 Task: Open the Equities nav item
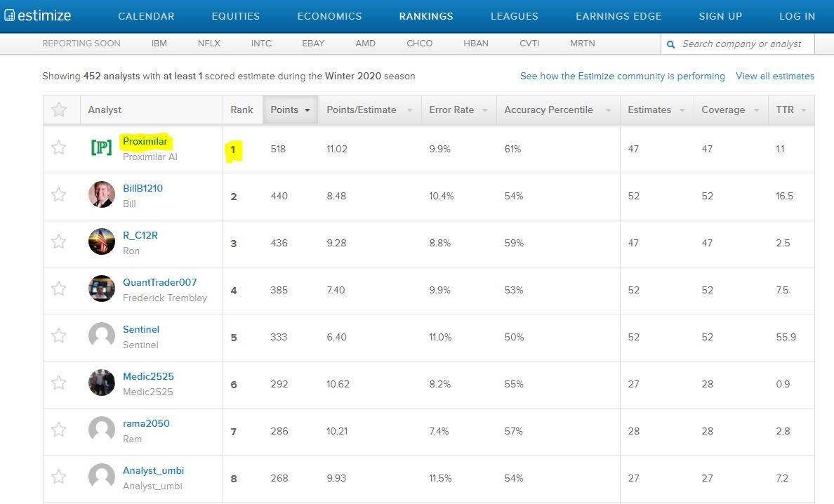point(236,16)
